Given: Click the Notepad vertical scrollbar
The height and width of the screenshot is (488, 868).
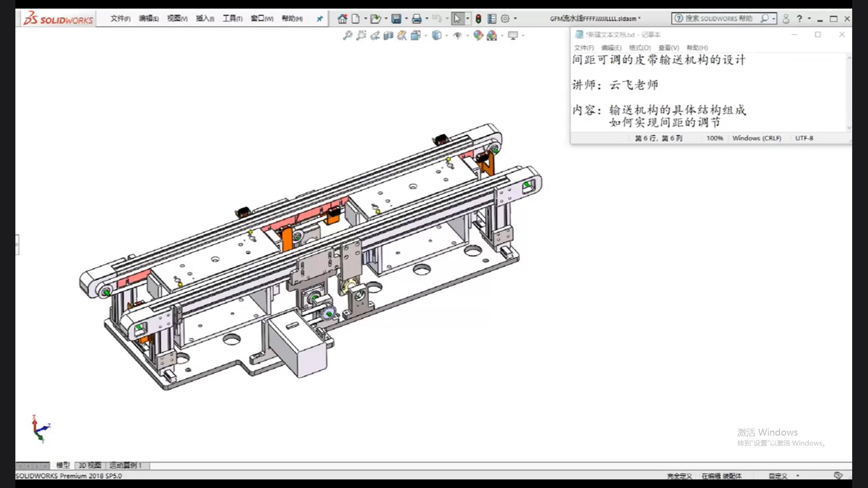Looking at the screenshot, I should 849,93.
